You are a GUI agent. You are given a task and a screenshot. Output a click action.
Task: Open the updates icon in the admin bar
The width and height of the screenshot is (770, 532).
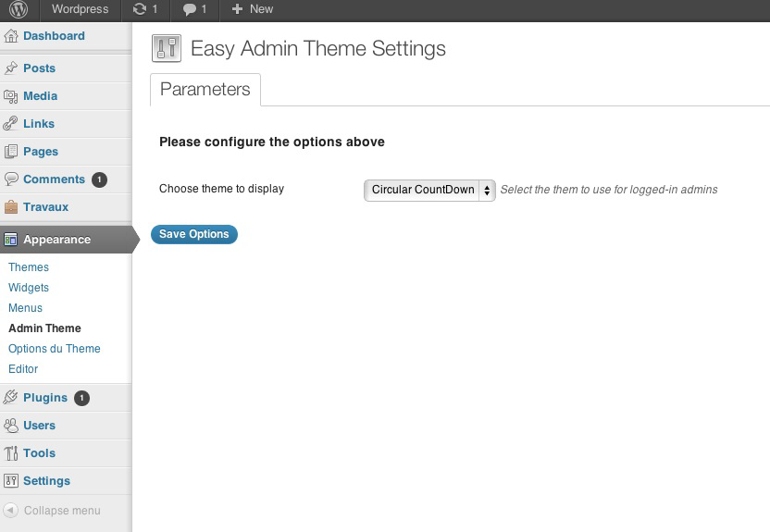pos(140,9)
